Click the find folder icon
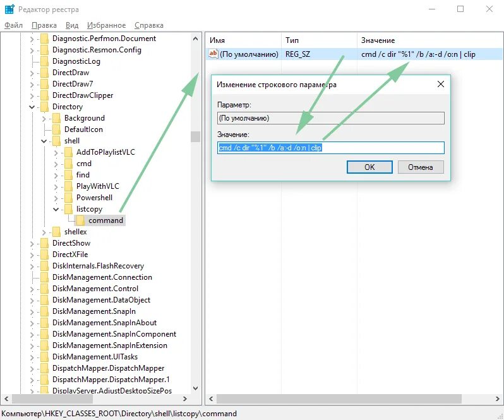Image resolution: width=504 pixels, height=420 pixels. (x=68, y=175)
